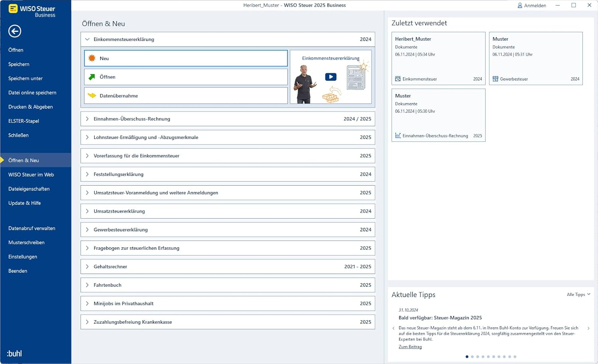Play the Einkommensteuererklärung video
Screen dimensions: 598x364
330,77
